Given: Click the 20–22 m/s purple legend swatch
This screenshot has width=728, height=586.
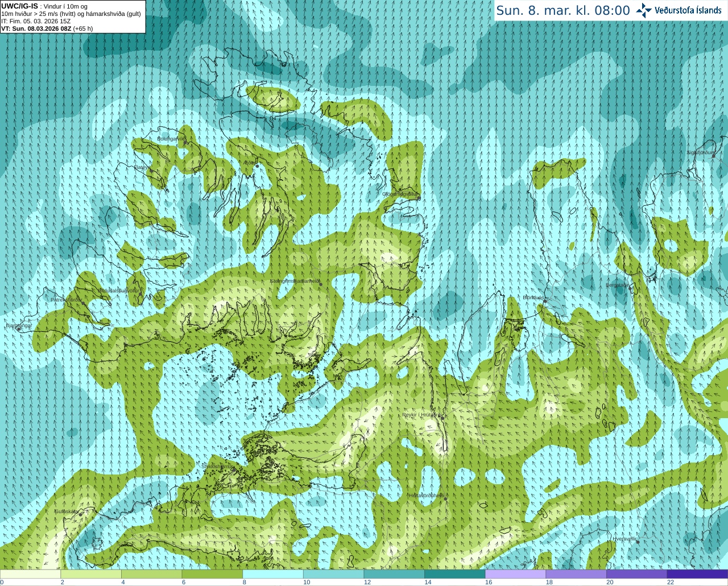Looking at the screenshot, I should (x=636, y=574).
